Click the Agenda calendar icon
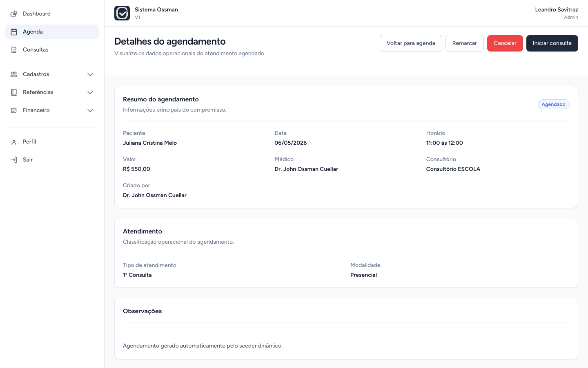Image resolution: width=588 pixels, height=368 pixels. pyautogui.click(x=14, y=32)
